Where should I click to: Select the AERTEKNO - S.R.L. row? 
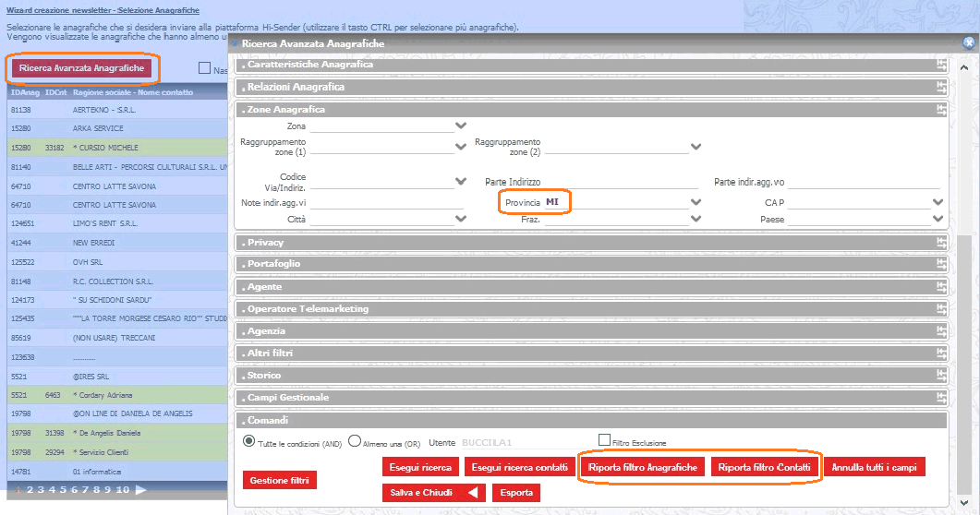(117, 110)
